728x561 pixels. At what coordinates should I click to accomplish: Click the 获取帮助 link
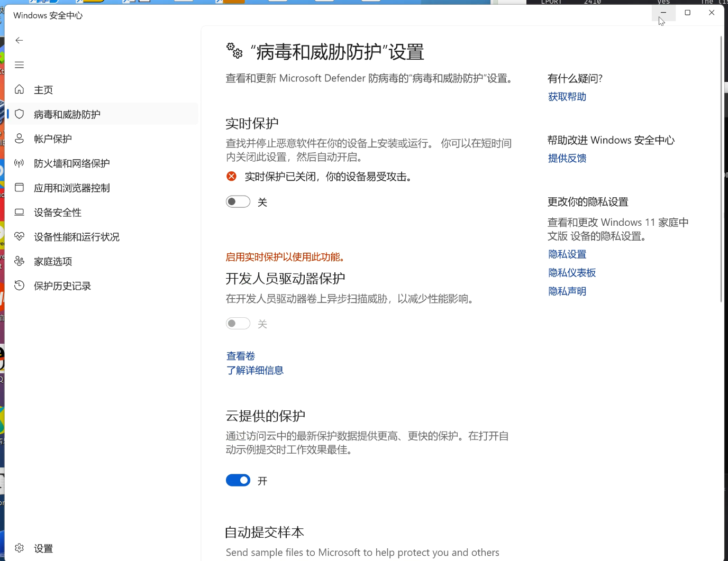(x=567, y=97)
